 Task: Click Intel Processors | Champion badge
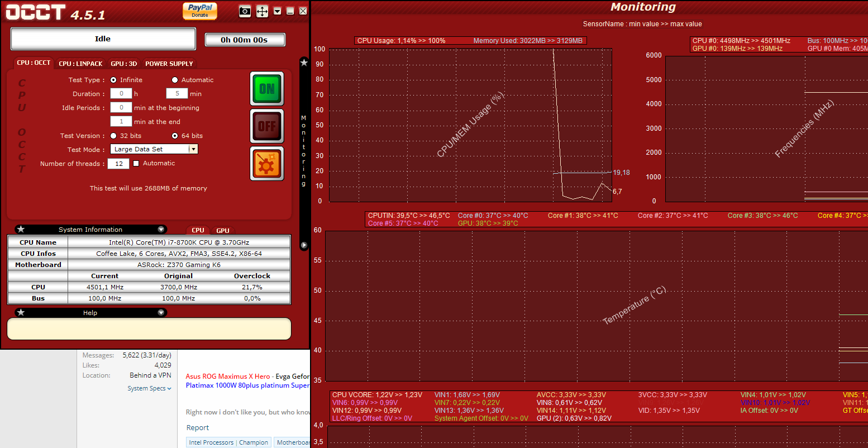click(228, 442)
